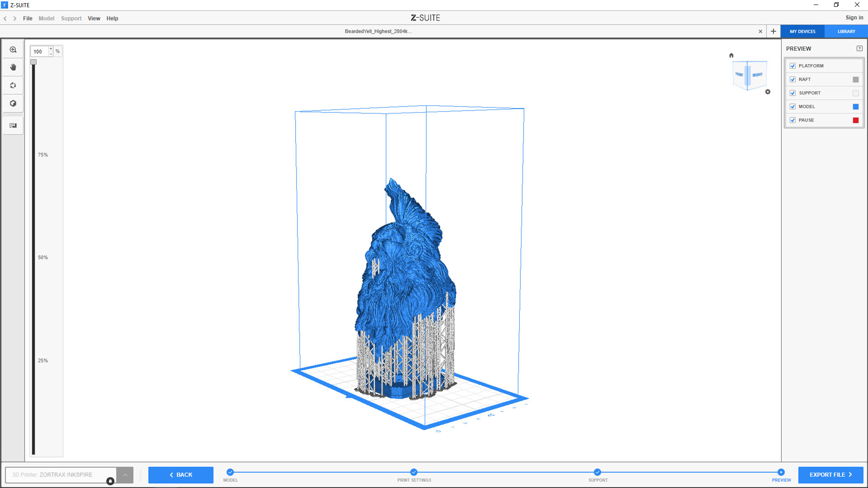Toggle the RAFT checkbox off

(793, 80)
